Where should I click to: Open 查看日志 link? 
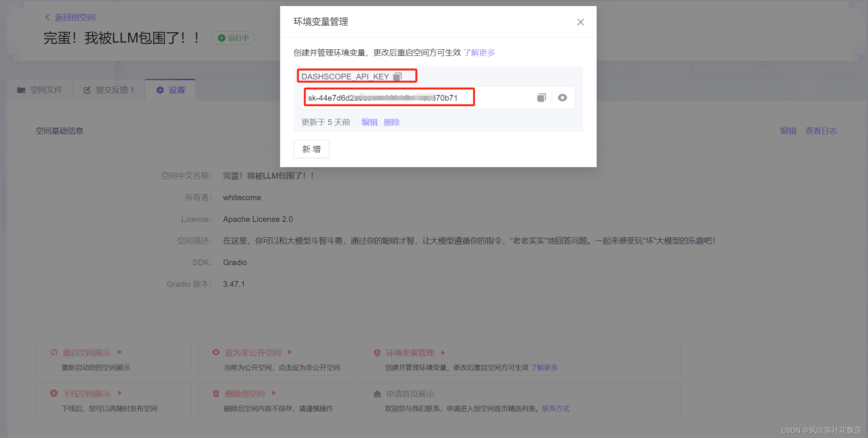point(821,131)
